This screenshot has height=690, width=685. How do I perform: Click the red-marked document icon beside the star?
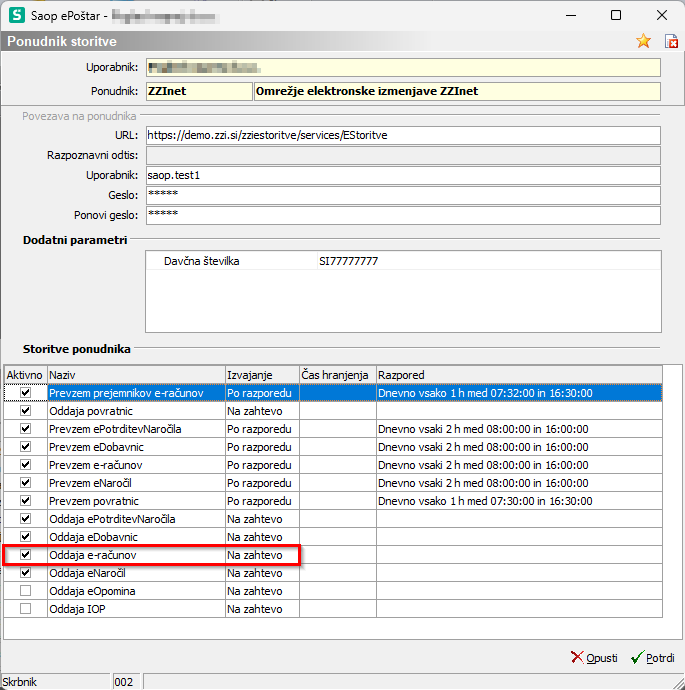(671, 41)
